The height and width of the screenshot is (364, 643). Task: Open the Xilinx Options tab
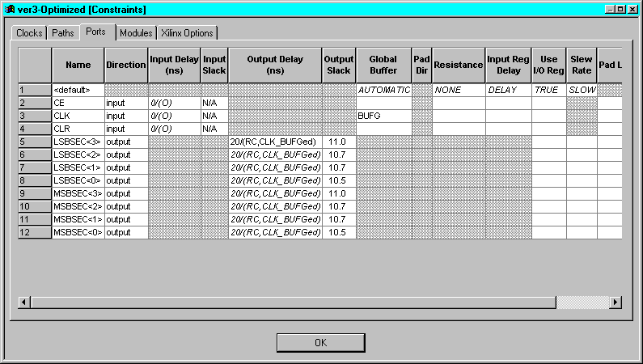pos(187,33)
